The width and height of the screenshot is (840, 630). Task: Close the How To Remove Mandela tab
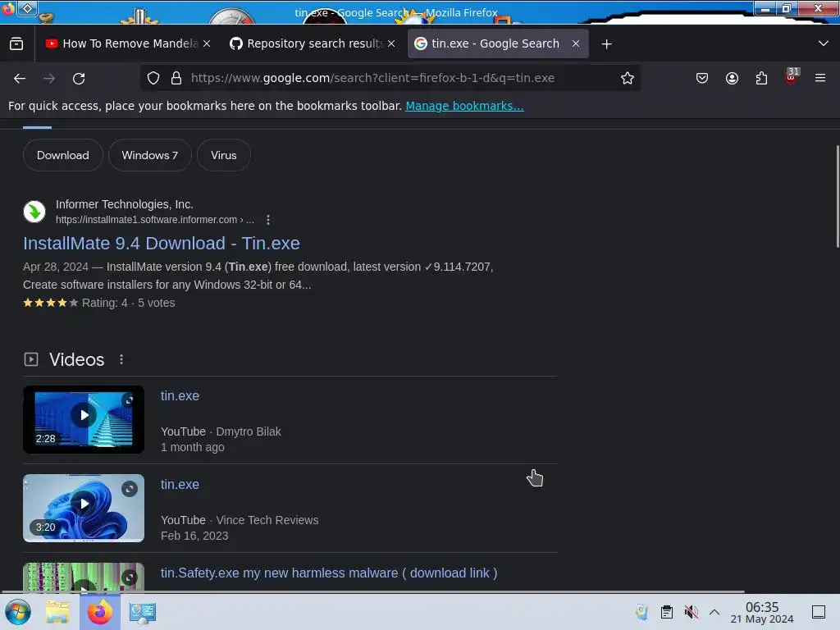click(207, 43)
